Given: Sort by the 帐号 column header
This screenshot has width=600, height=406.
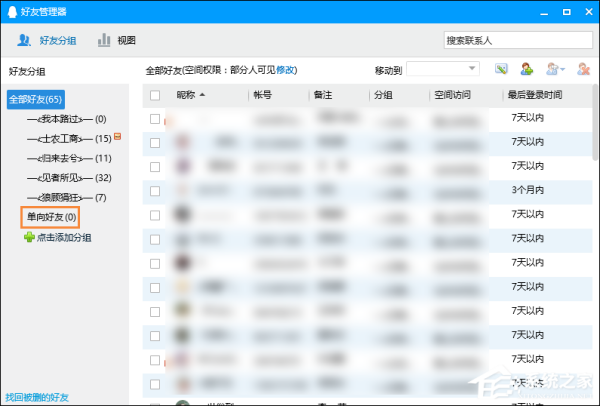Looking at the screenshot, I should (x=262, y=95).
